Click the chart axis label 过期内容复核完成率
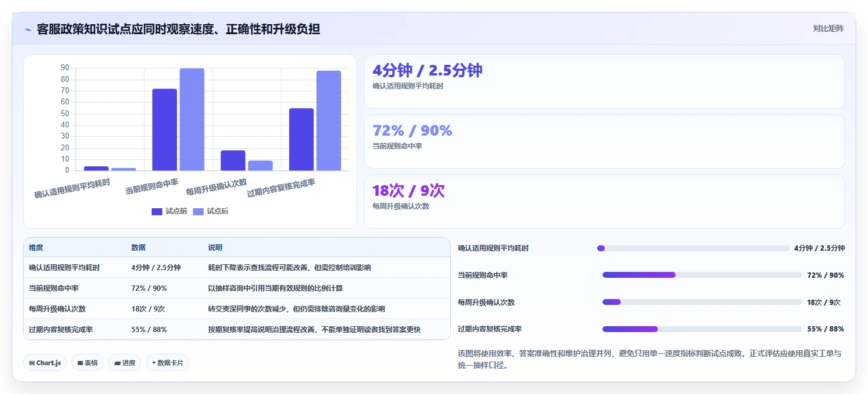The height and width of the screenshot is (394, 868). click(x=281, y=188)
